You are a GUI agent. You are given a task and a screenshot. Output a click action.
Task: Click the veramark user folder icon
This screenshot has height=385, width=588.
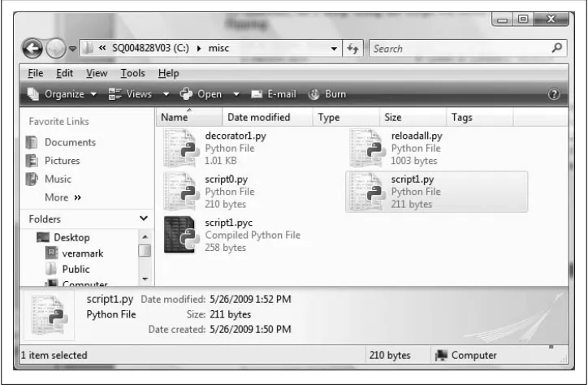pos(51,253)
